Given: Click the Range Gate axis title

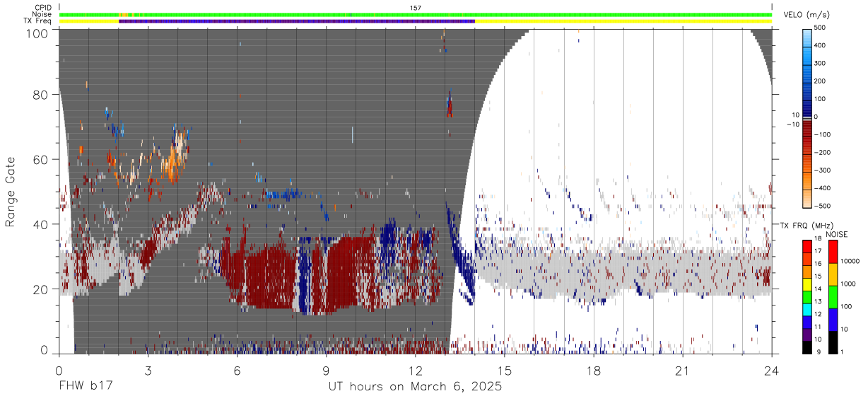Looking at the screenshot, I should click(11, 192).
